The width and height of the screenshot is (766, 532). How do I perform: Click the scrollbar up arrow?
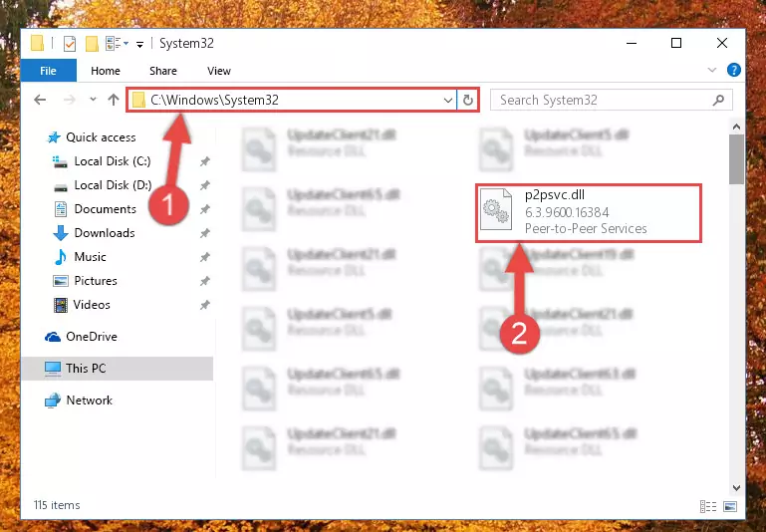737,127
